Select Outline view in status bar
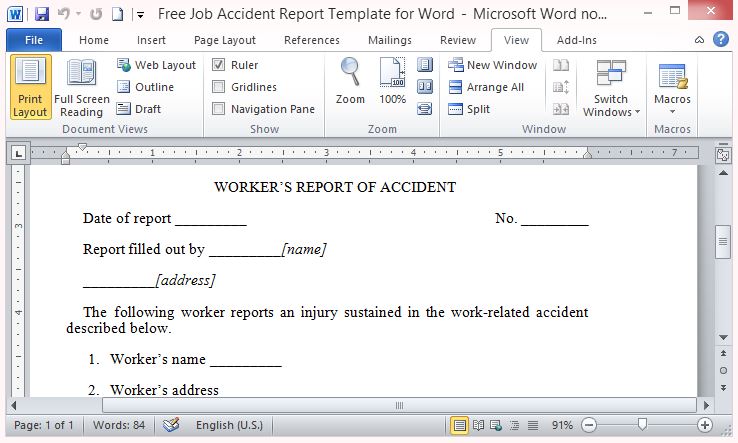The height and width of the screenshot is (443, 738). (x=514, y=426)
